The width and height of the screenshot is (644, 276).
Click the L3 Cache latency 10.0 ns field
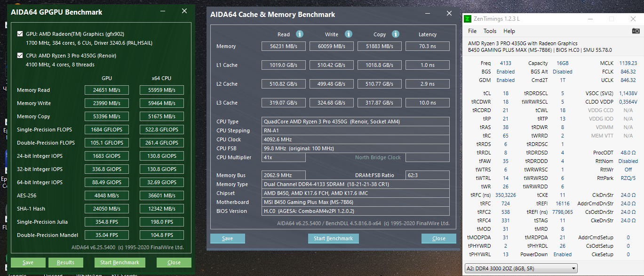pyautogui.click(x=428, y=103)
